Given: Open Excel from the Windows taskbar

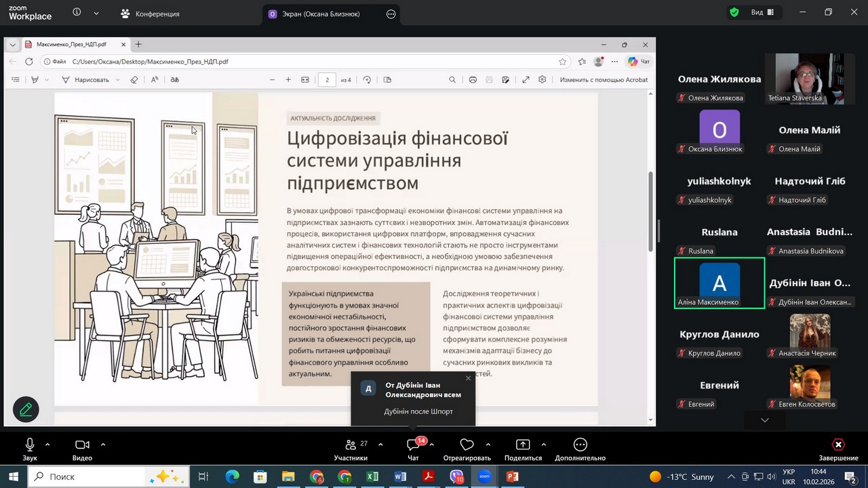Looking at the screenshot, I should [x=372, y=477].
